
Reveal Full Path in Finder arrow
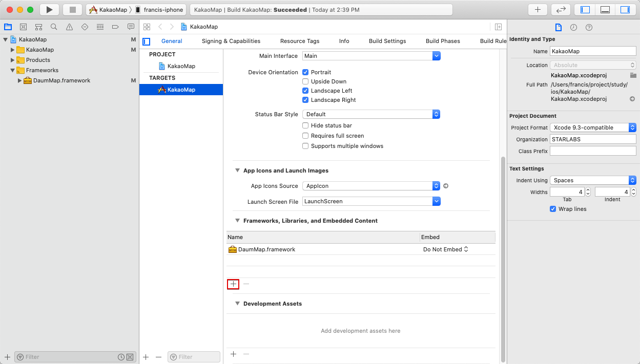click(633, 99)
